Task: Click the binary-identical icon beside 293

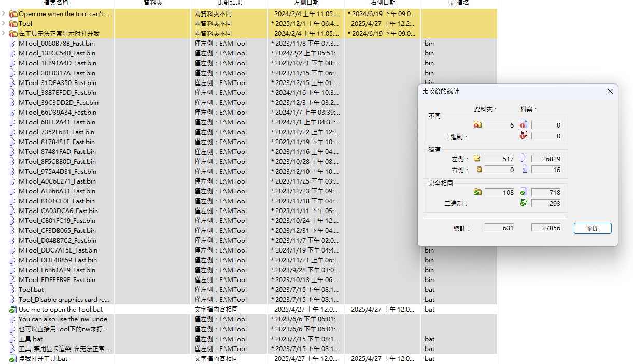Action: [x=524, y=203]
